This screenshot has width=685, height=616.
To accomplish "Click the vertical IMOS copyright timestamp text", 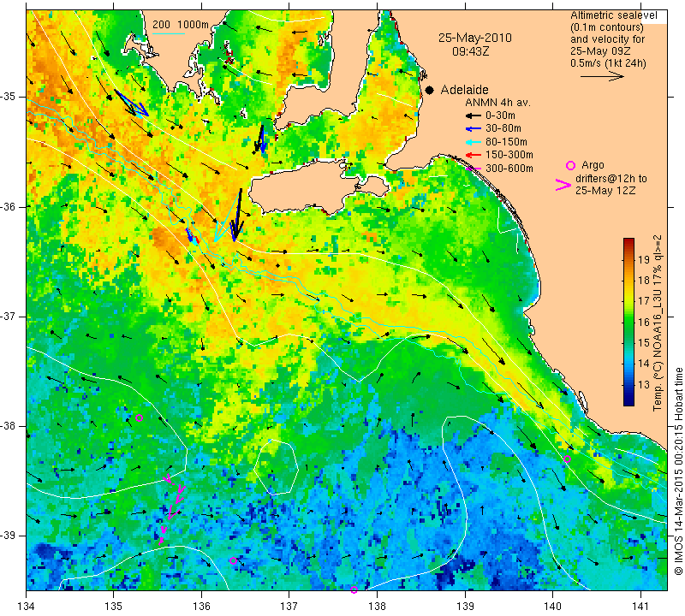I will click(678, 471).
